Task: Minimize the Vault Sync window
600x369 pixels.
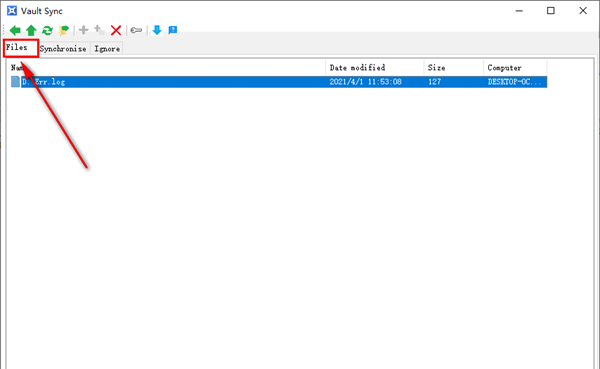Action: 519,11
